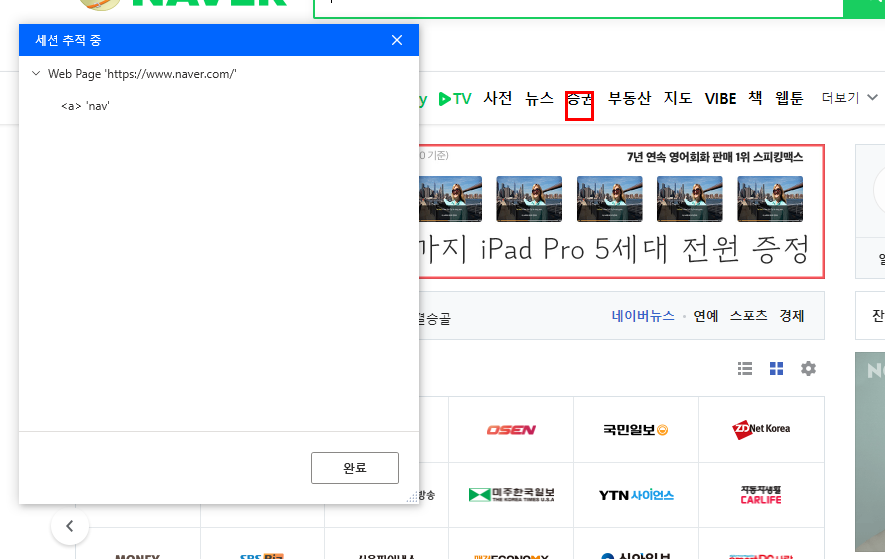Open the 사전 menu item
Viewport: 885px width, 559px height.
(498, 98)
